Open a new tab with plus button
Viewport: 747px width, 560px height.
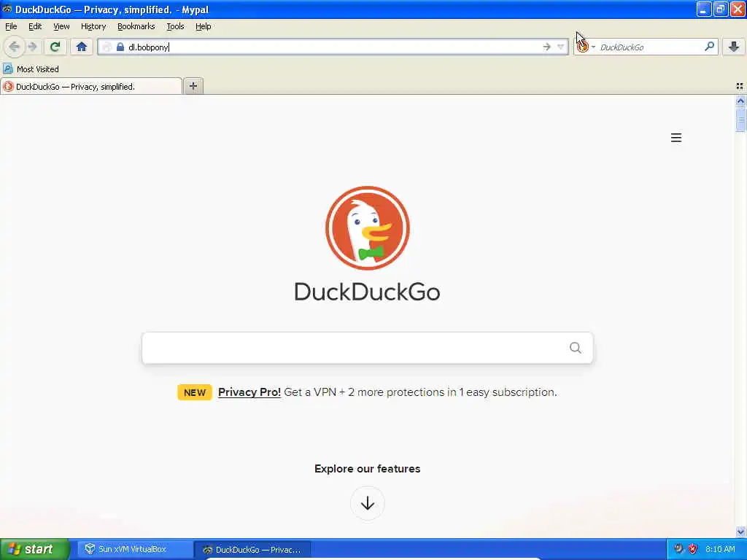click(x=193, y=86)
